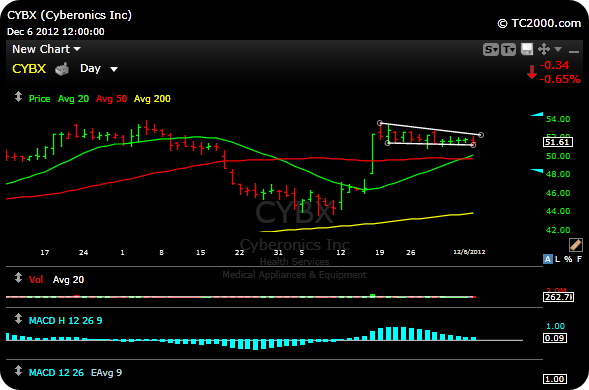Click the Price pane resize arrows icon
This screenshot has width=589, height=390.
tap(18, 97)
